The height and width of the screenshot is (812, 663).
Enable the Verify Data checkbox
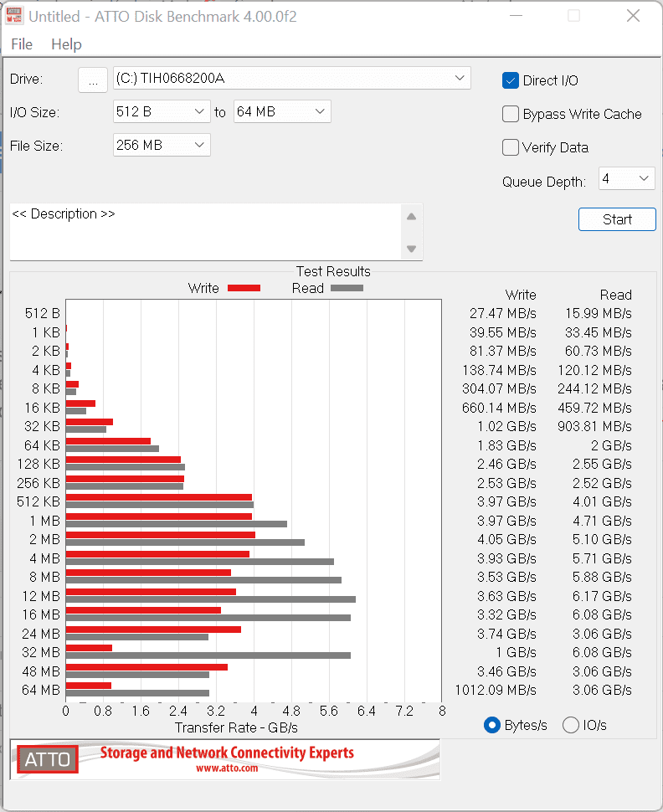tap(510, 147)
